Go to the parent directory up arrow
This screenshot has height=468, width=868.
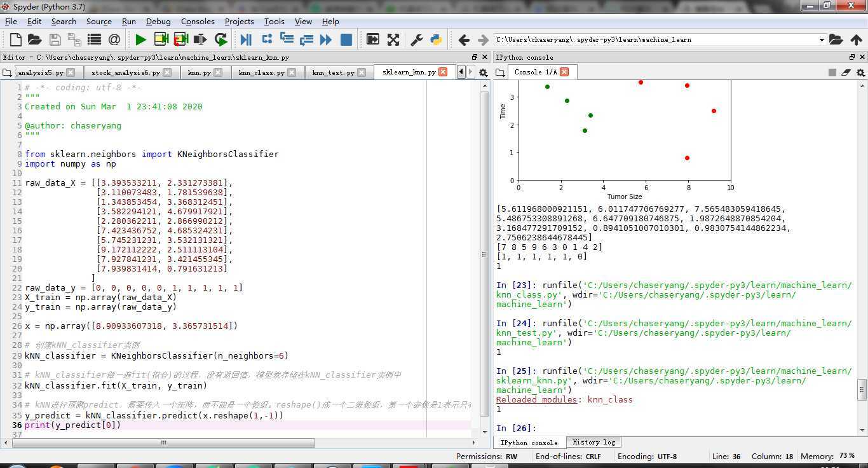tap(856, 39)
